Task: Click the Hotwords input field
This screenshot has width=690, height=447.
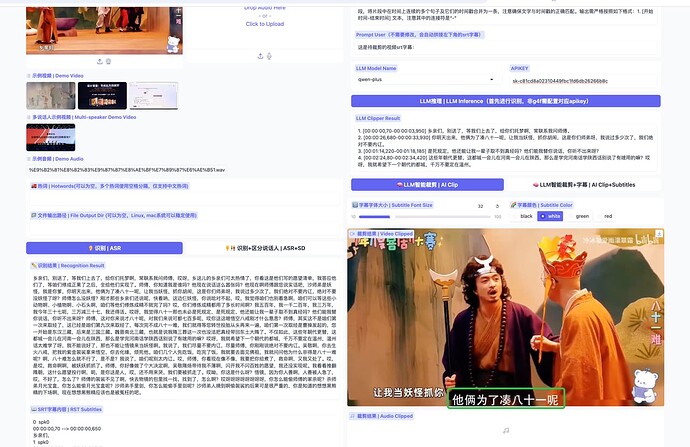Action: pos(184,199)
